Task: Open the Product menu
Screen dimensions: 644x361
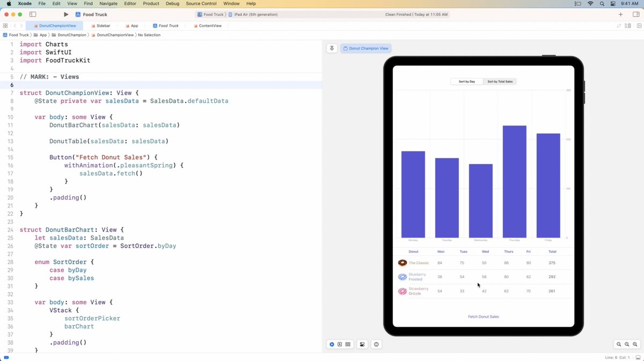Action: click(151, 4)
